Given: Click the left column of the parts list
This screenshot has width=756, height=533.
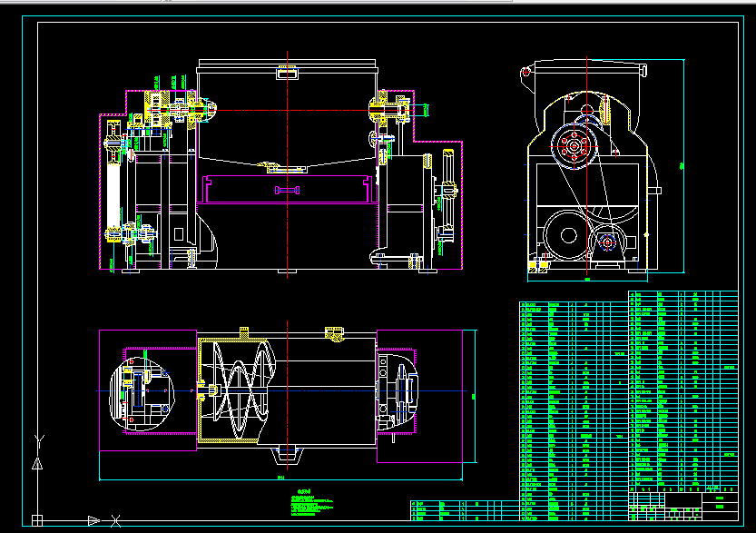Looking at the screenshot, I should tap(574, 411).
